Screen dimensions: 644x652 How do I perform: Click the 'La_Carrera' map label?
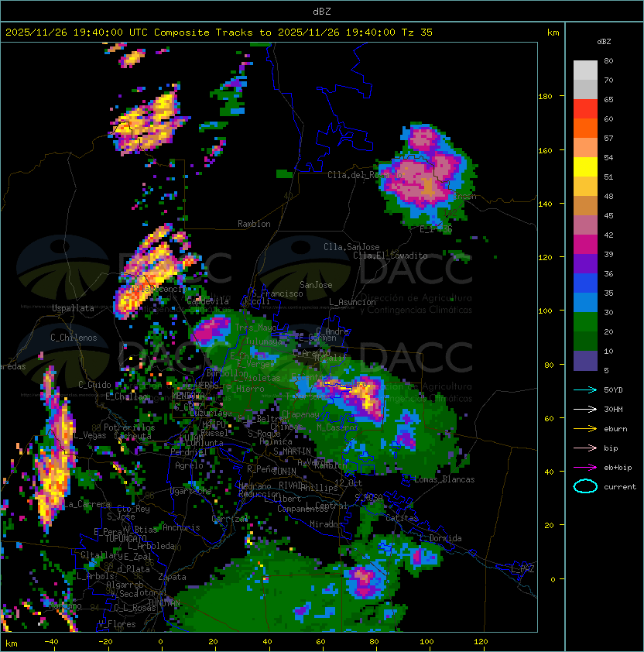click(x=87, y=504)
